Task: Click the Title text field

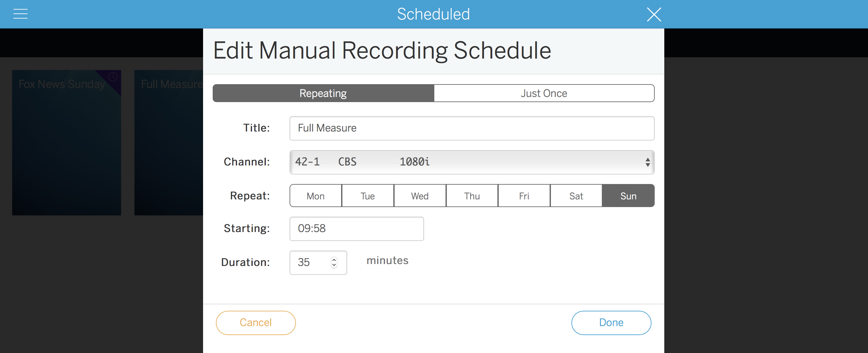Action: (x=471, y=128)
